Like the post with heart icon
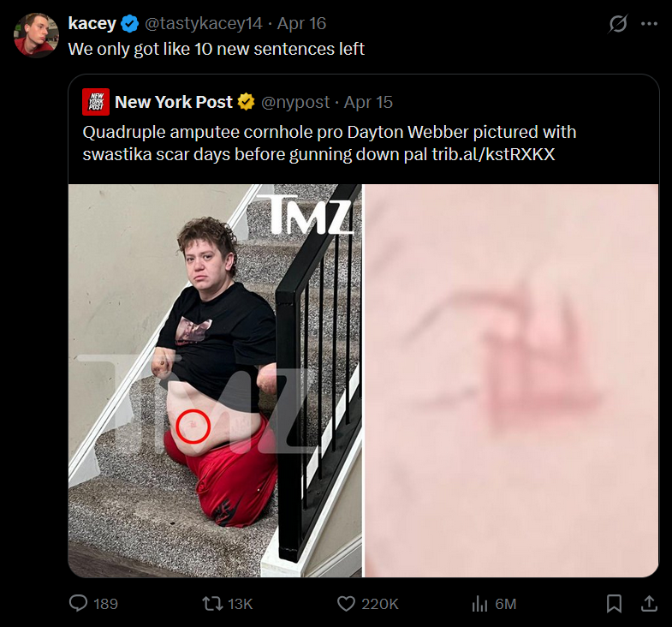672x627 pixels. click(346, 603)
